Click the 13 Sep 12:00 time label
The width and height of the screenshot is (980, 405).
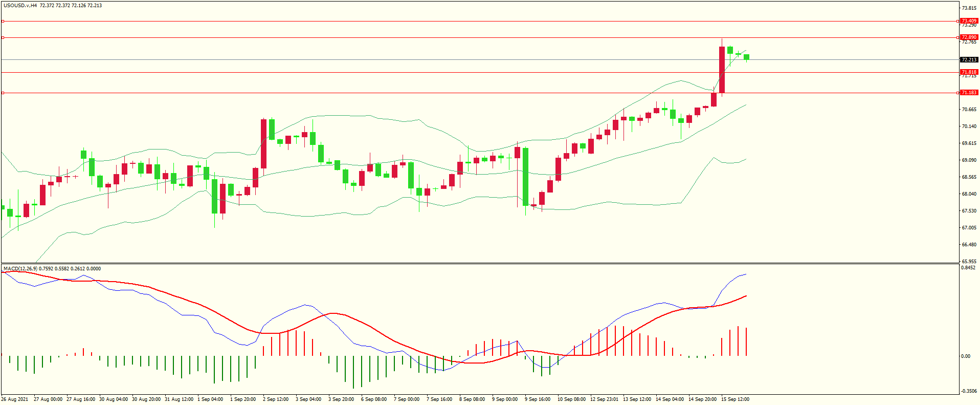(637, 399)
